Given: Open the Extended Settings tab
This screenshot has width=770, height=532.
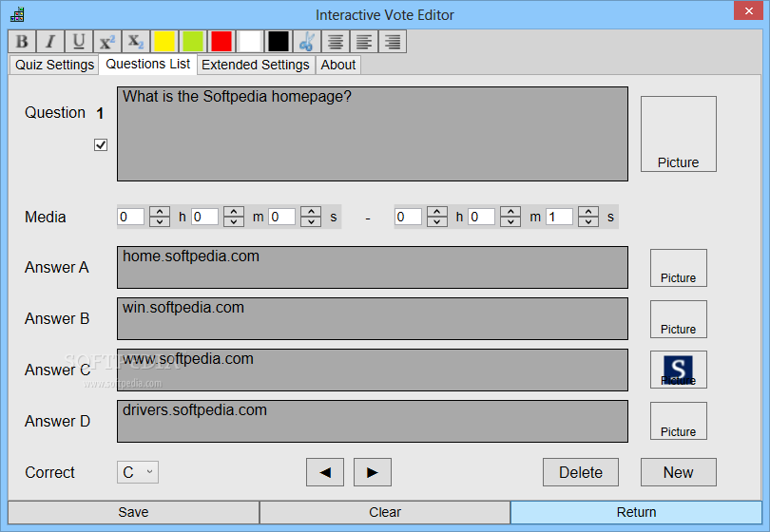Looking at the screenshot, I should (256, 65).
